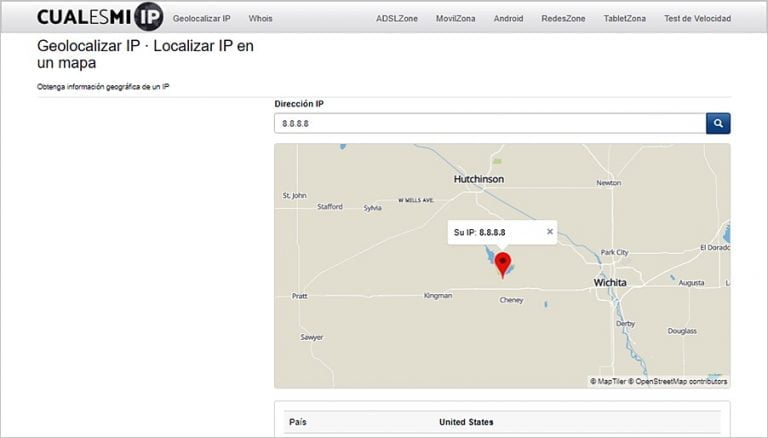Click OpenStreetMap contributors attribution link
Viewport: 768px width, 438px height.
coord(681,381)
